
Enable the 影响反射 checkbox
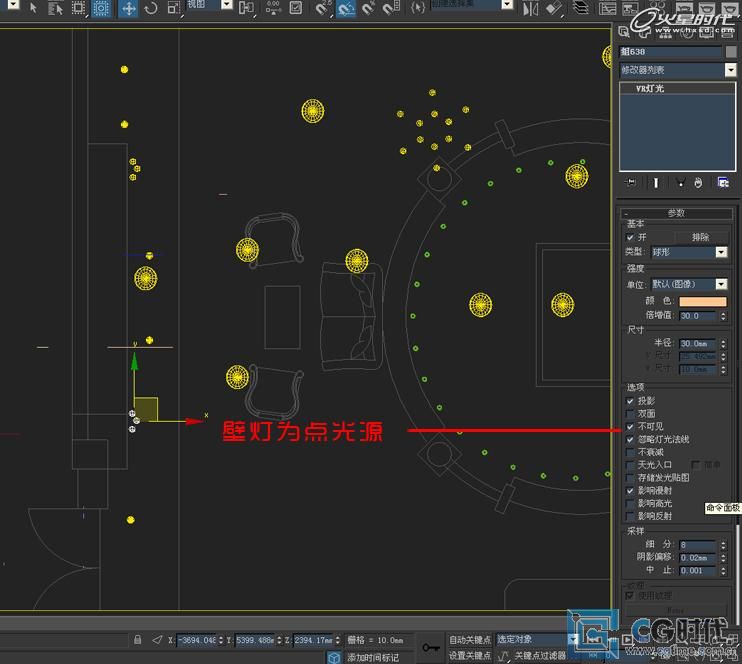click(x=630, y=516)
